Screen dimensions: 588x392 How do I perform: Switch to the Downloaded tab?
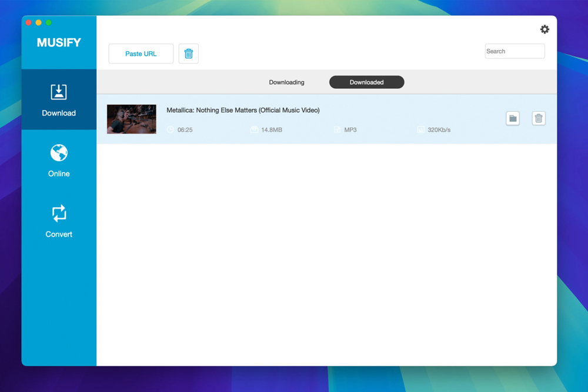point(367,82)
